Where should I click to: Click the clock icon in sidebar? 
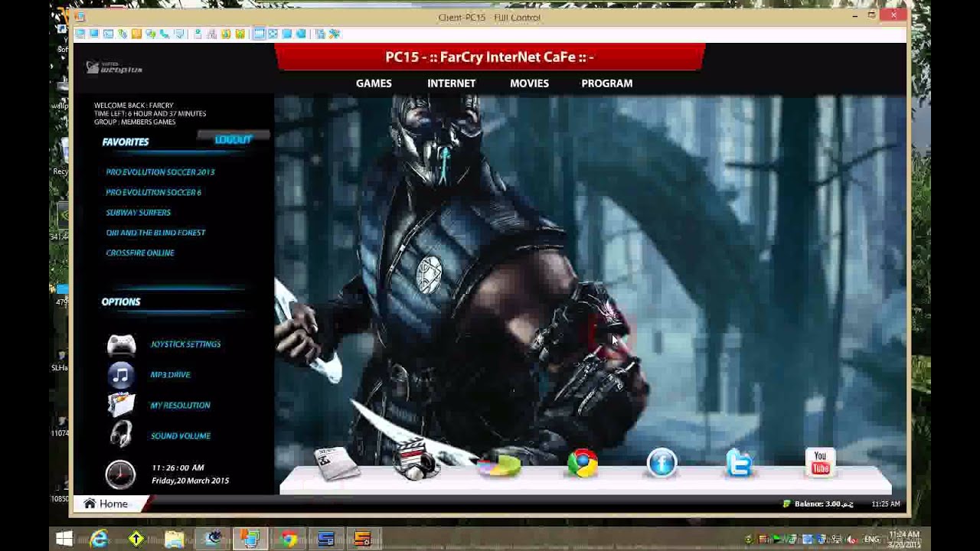point(120,474)
